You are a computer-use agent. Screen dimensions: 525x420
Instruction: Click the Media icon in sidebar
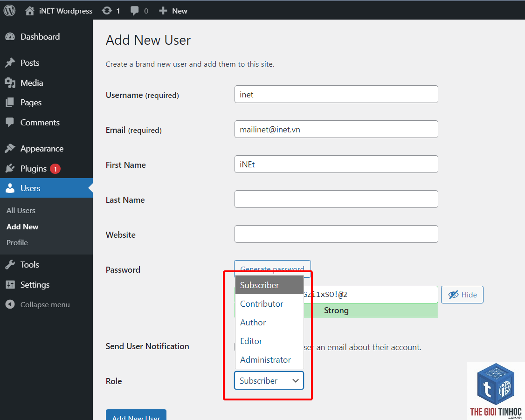click(10, 83)
